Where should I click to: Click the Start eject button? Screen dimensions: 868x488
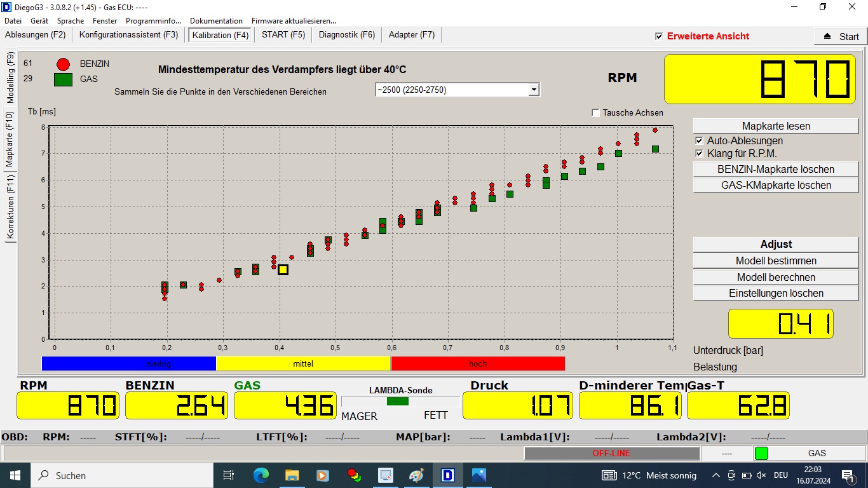point(841,36)
